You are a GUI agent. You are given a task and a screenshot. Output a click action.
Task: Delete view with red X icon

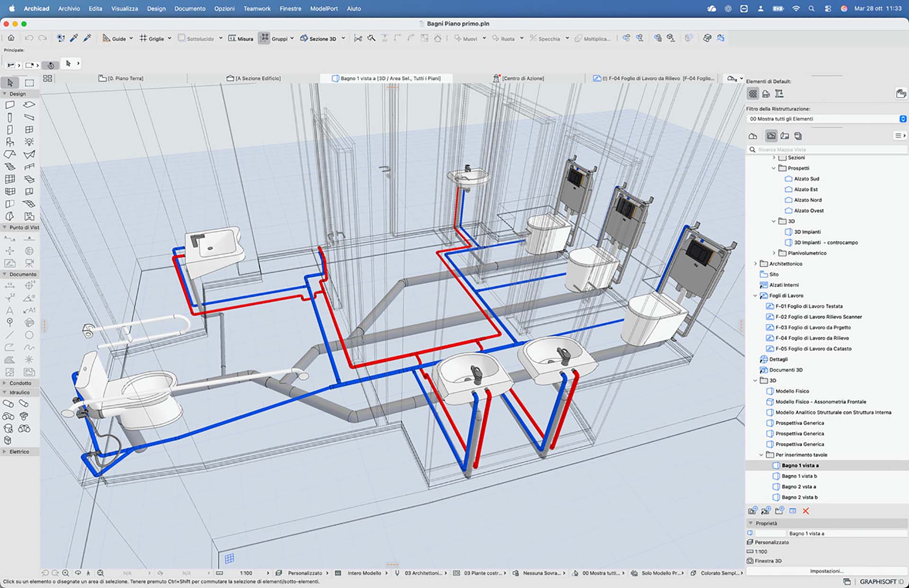806,511
